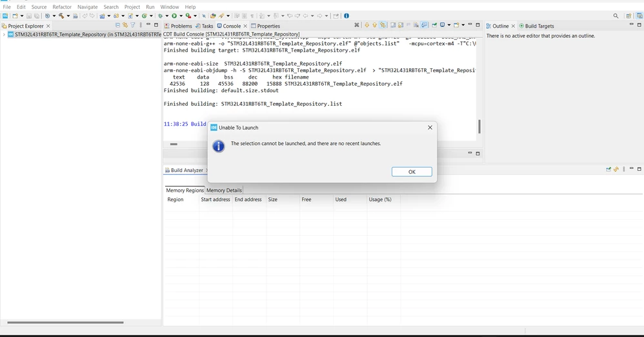Close the Console tab
This screenshot has height=337, width=644.
click(x=245, y=26)
